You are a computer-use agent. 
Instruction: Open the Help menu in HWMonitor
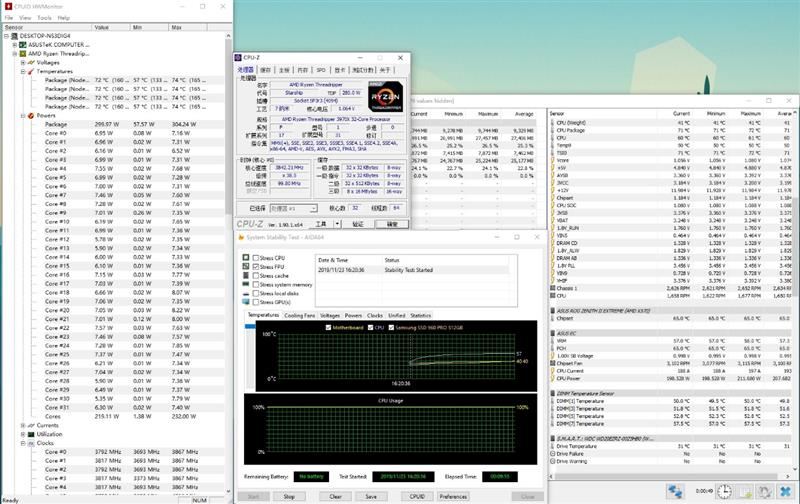(63, 17)
